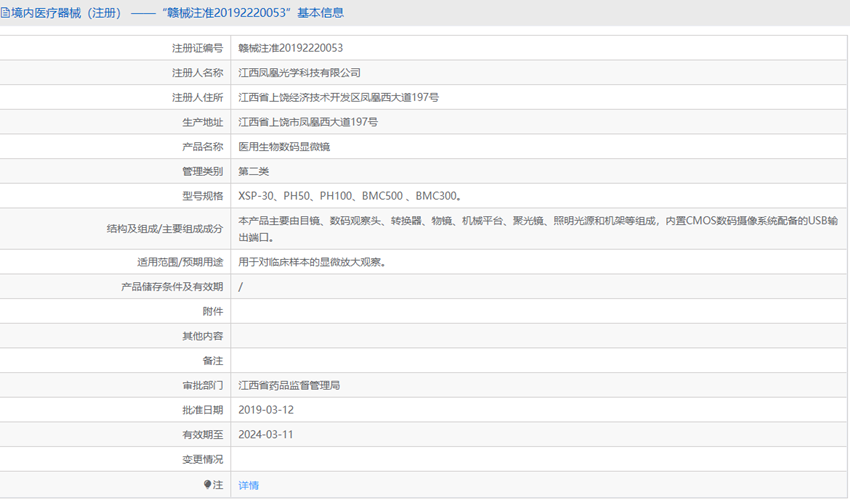Click the 适用范围/预期用途 label
This screenshot has width=850, height=499.
[180, 262]
